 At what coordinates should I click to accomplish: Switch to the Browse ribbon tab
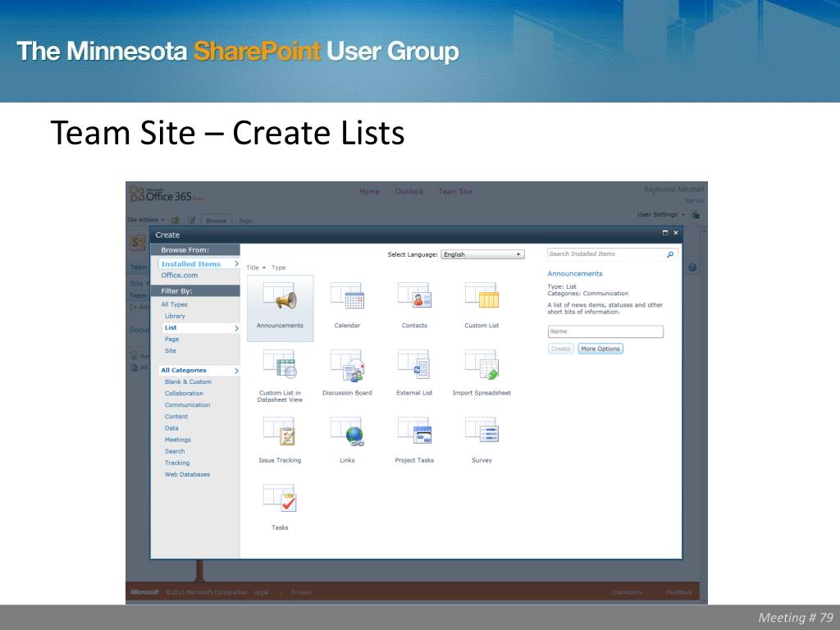pyautogui.click(x=216, y=220)
